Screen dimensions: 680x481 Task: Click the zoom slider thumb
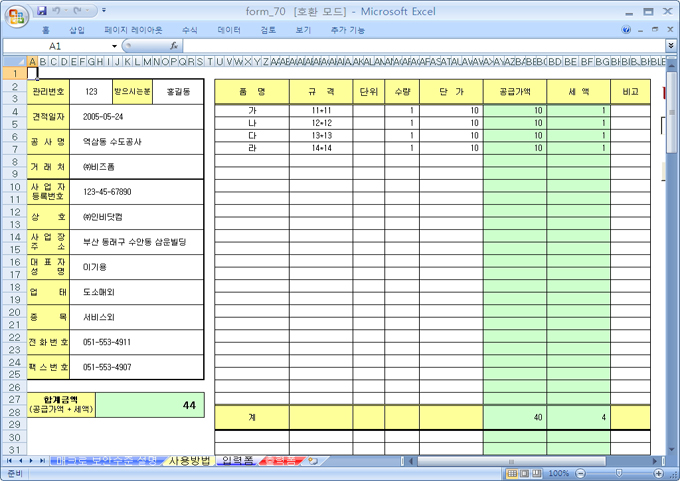[x=619, y=473]
